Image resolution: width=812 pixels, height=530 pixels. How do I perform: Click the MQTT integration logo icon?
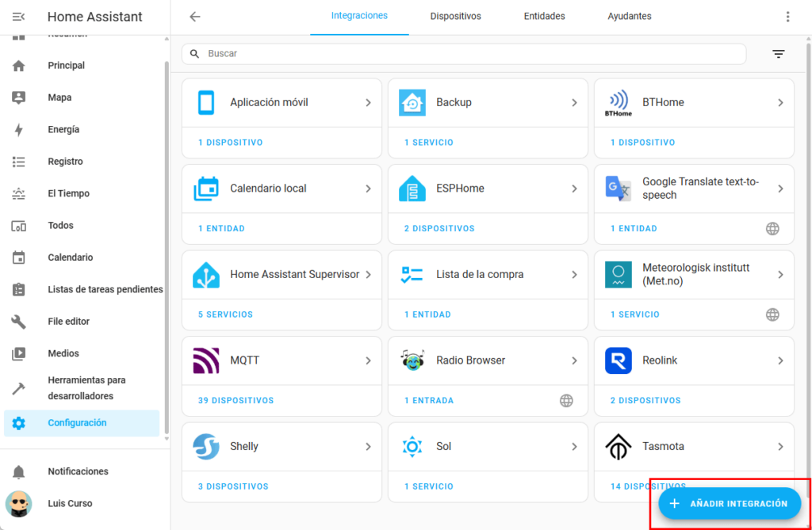click(206, 360)
